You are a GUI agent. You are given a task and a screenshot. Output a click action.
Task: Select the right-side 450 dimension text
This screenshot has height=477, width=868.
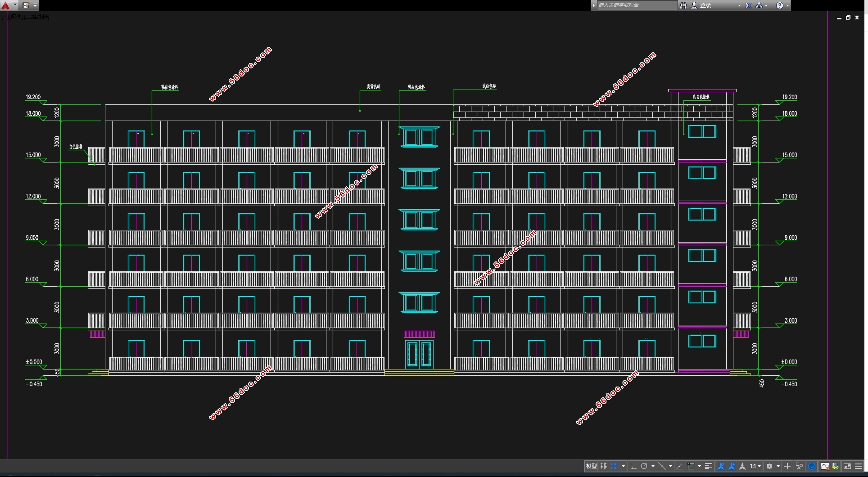coord(762,383)
